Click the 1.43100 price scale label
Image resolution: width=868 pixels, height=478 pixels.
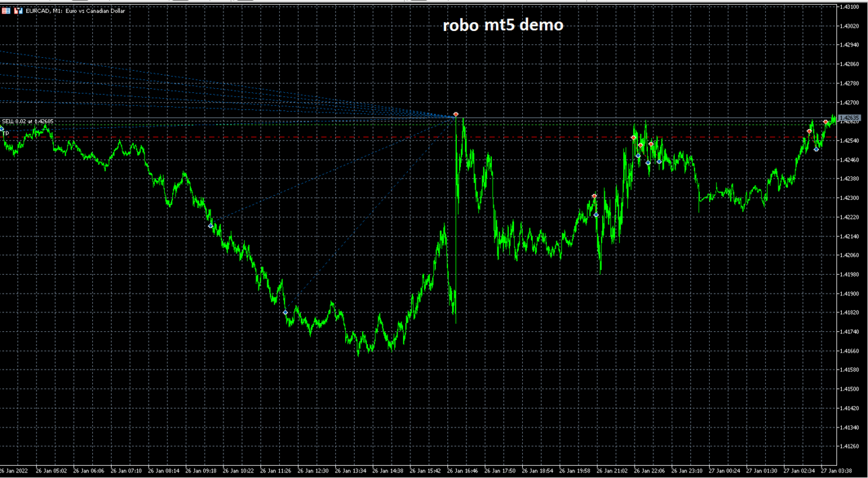[849, 7]
